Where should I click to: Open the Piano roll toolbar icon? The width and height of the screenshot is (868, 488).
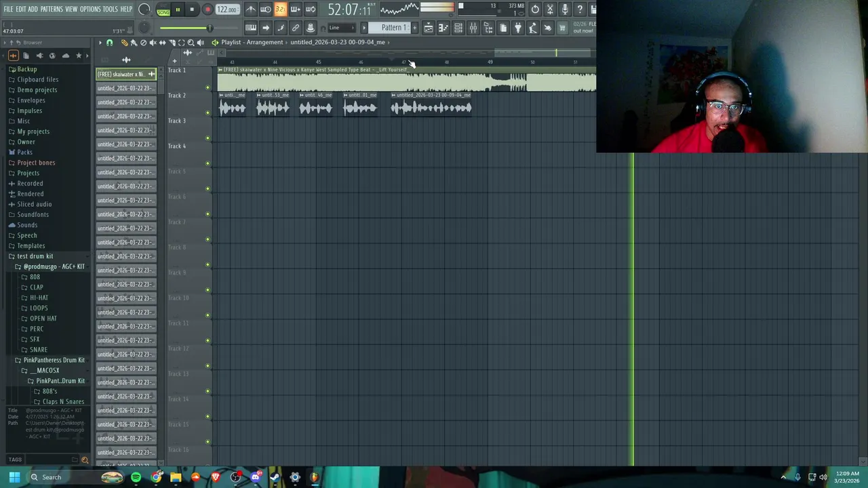[x=443, y=28]
